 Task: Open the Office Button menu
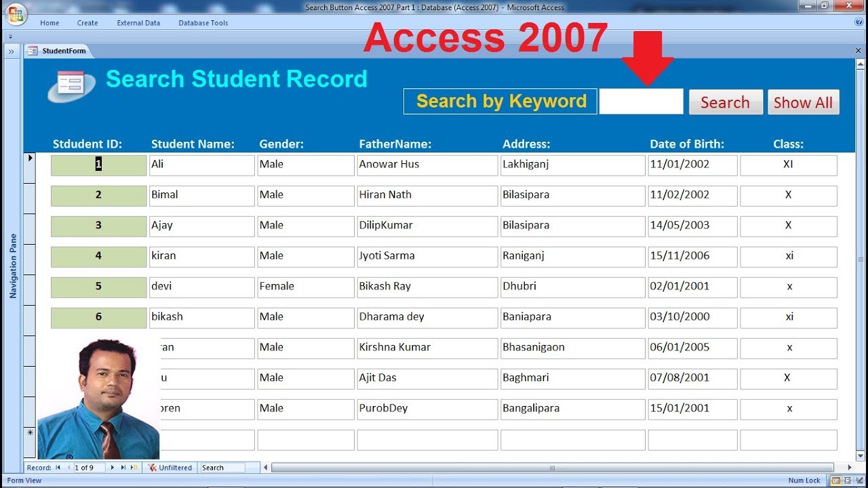[x=15, y=14]
